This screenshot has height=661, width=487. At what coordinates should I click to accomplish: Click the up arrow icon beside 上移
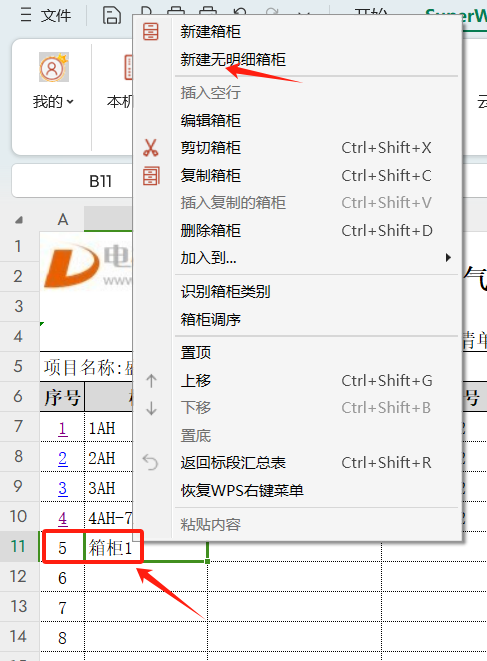(151, 381)
